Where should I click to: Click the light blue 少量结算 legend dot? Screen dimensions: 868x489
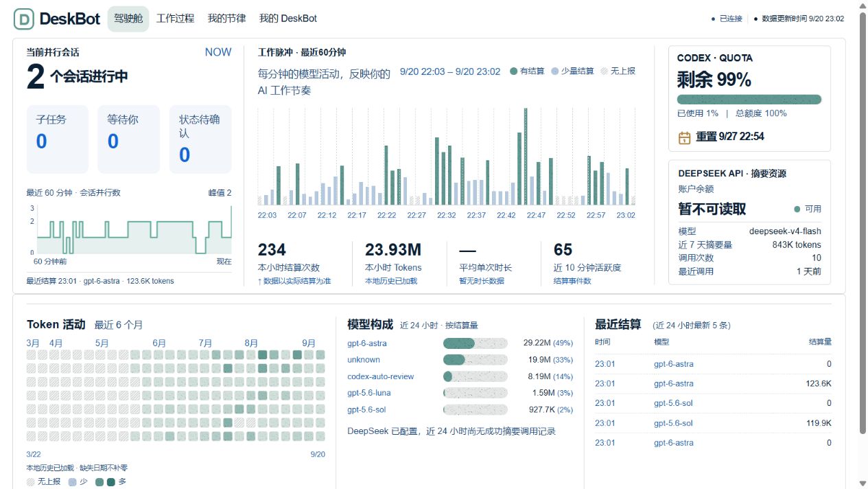point(554,71)
